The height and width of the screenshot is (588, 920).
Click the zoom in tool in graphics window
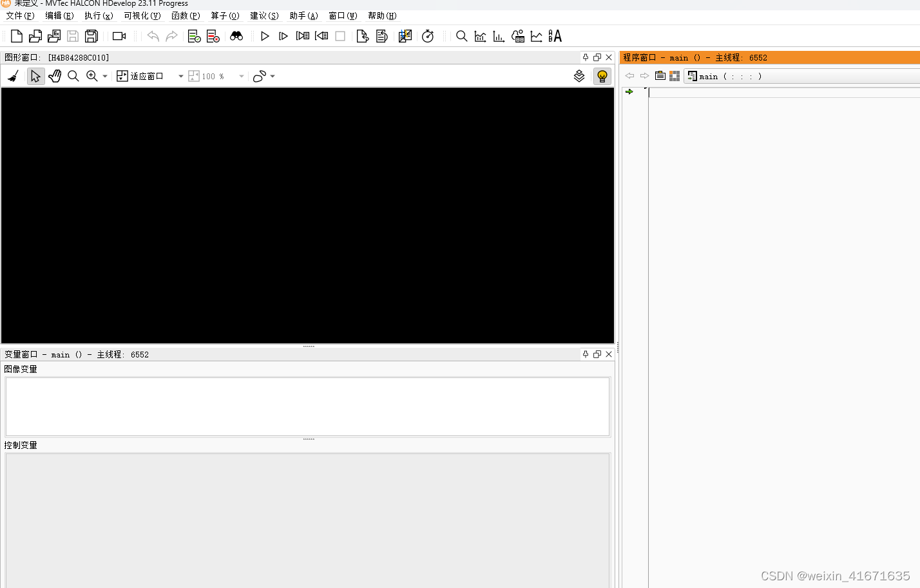pos(92,76)
